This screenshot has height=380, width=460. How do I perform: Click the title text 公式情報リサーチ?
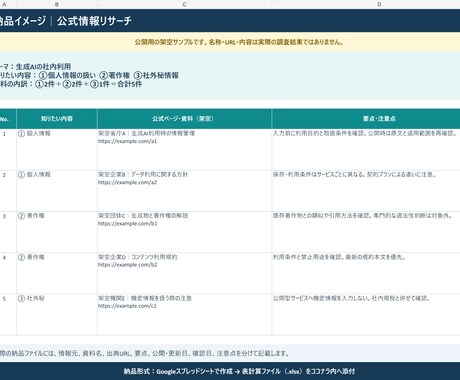(94, 21)
